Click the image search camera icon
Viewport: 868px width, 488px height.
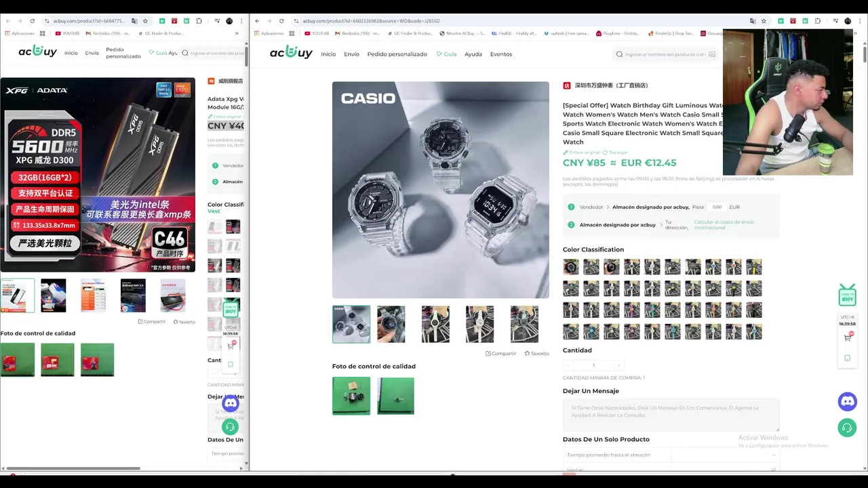coord(711,54)
